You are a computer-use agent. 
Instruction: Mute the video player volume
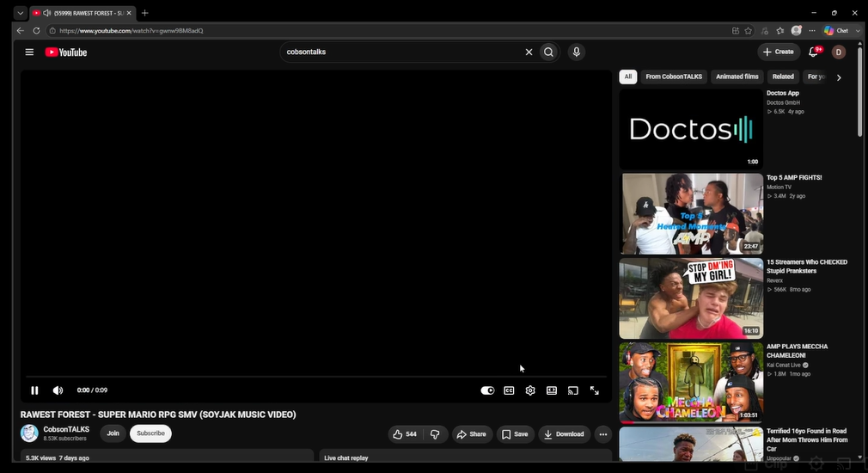point(58,390)
